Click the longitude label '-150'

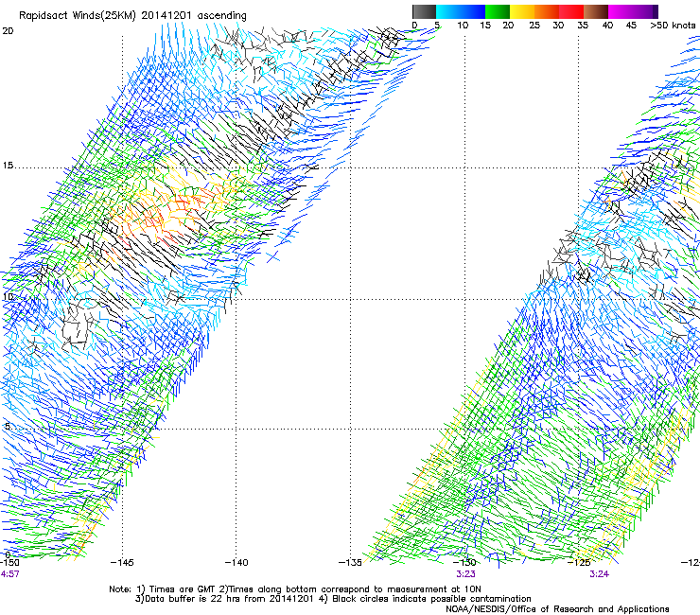click(x=9, y=563)
